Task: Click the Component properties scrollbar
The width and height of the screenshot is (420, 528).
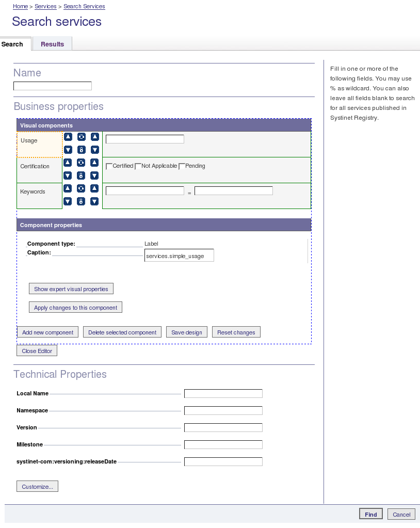Action: [x=308, y=251]
